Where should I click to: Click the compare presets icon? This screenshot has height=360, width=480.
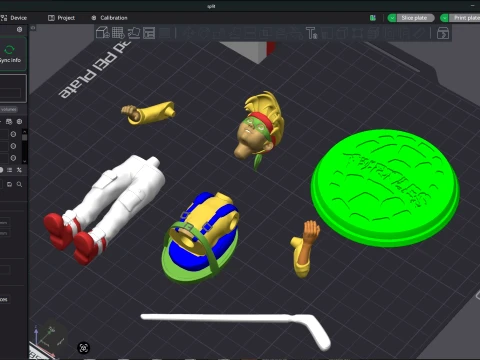[x=19, y=170]
